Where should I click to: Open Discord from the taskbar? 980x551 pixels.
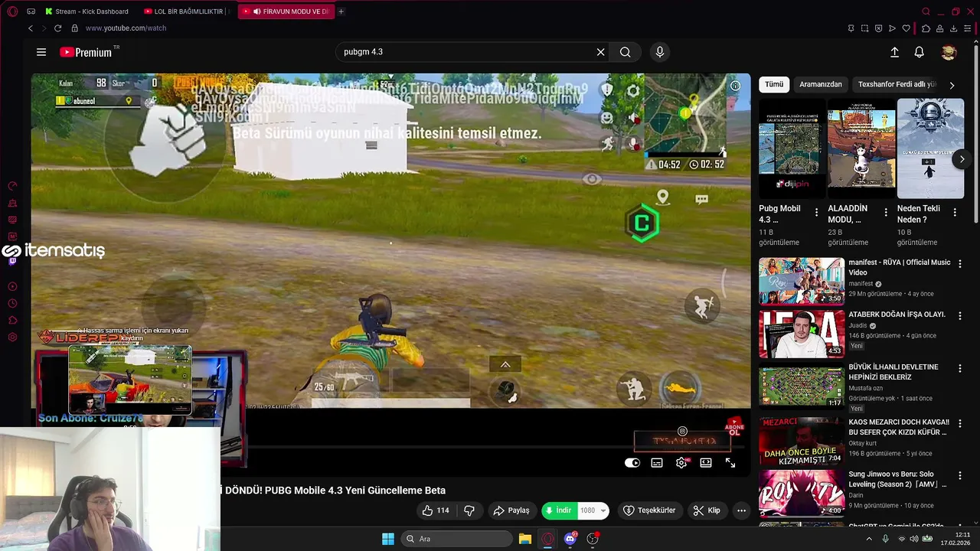(x=570, y=539)
